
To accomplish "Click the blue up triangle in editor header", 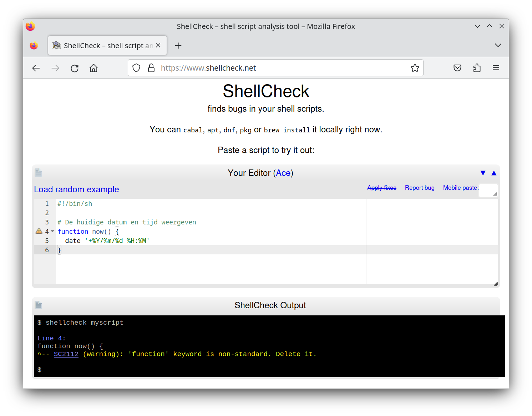I will click(494, 173).
